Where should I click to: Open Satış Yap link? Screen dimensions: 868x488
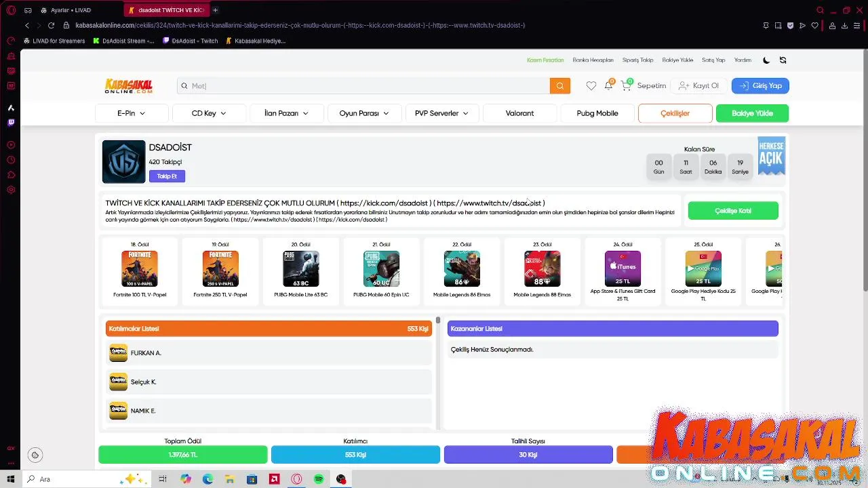click(713, 60)
